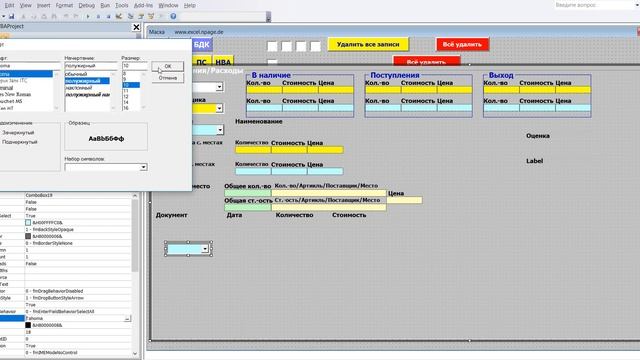640x360 pixels.
Task: Click the Paste icon in the toolbar
Action: click(44, 16)
